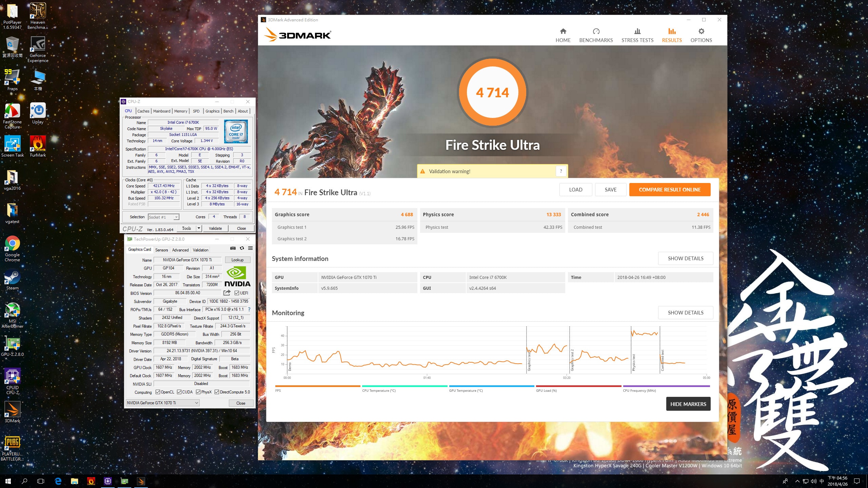Take GPU-Z screenshot with camera icon
The width and height of the screenshot is (868, 488).
point(233,248)
